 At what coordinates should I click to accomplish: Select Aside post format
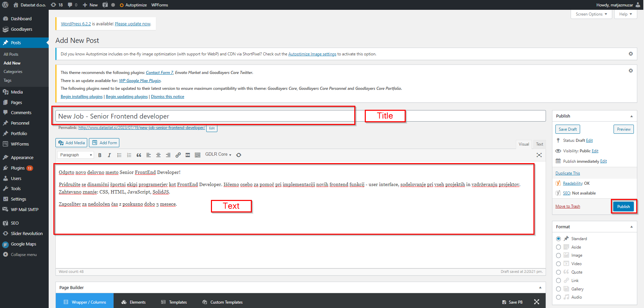click(558, 247)
